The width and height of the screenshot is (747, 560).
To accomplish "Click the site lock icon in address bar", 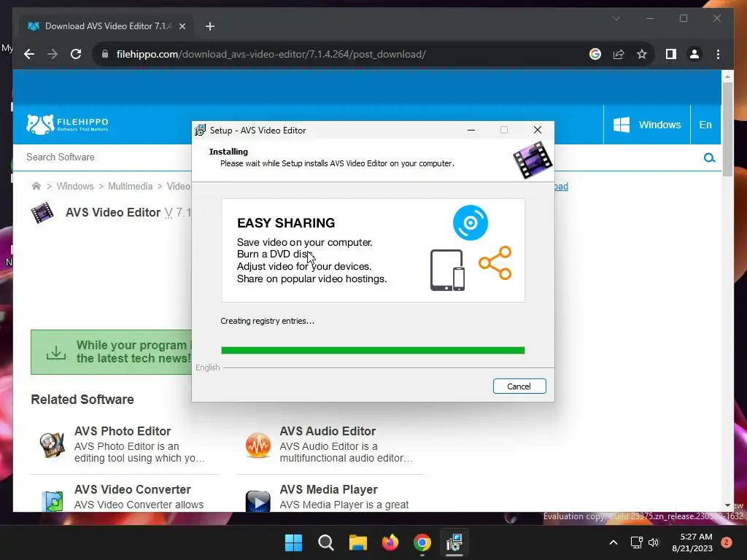I will click(x=105, y=54).
